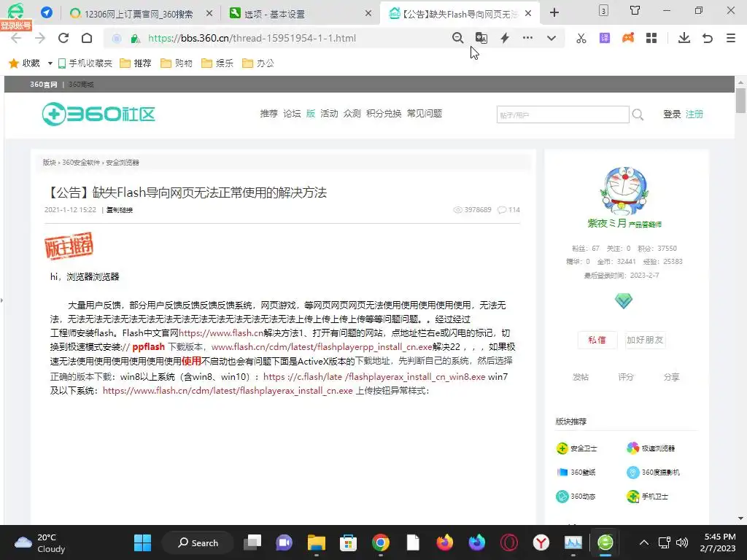The width and height of the screenshot is (747, 560).
Task: Click the tab count icon showing 3
Action: pyautogui.click(x=603, y=10)
